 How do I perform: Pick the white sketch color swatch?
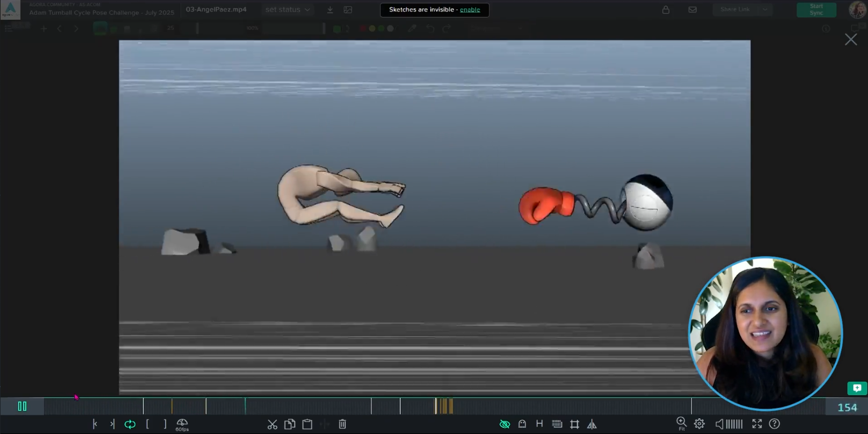[x=390, y=29]
